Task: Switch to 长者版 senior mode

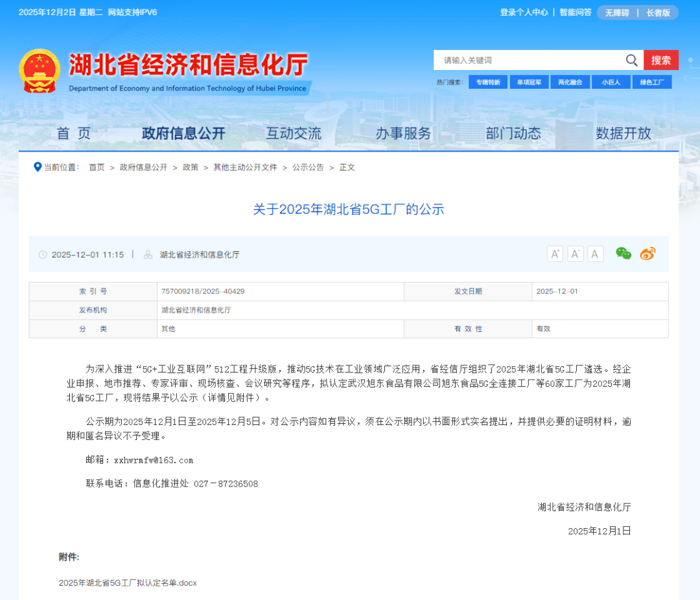Action: (x=658, y=13)
